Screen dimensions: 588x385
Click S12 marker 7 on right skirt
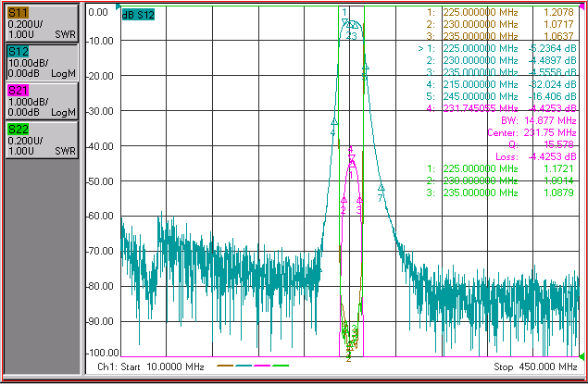click(381, 188)
